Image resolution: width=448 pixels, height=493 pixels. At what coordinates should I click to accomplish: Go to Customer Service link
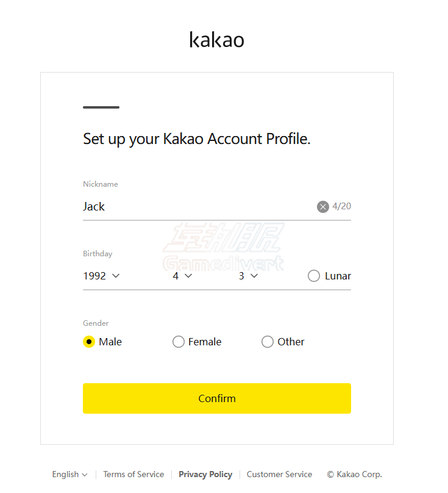[279, 474]
